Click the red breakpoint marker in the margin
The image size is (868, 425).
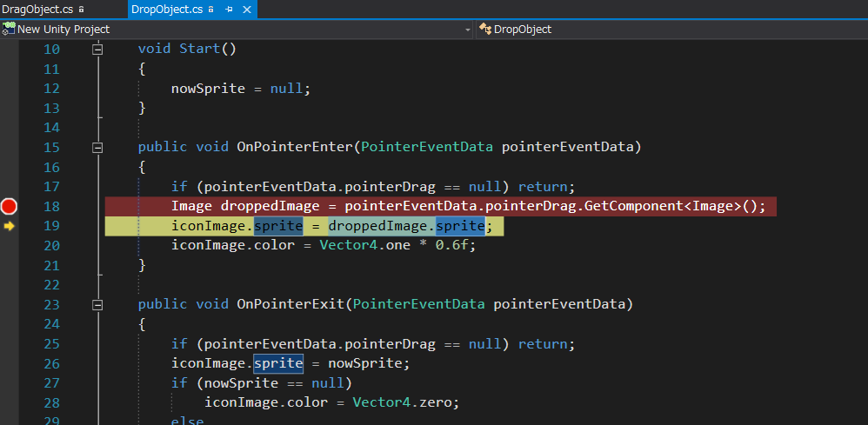[9, 206]
